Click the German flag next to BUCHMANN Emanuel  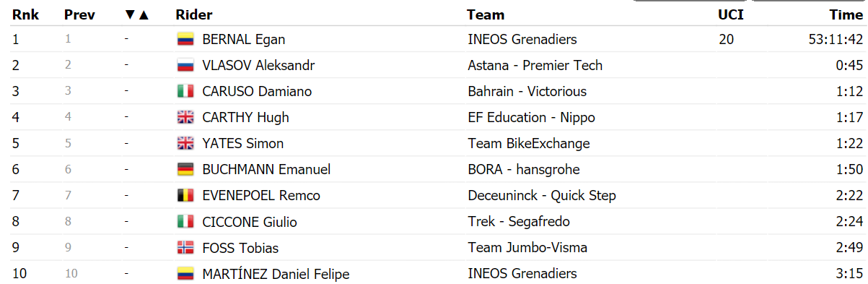coord(186,170)
